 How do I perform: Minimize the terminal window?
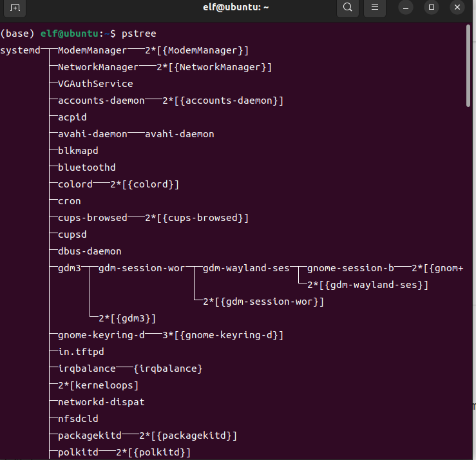point(406,7)
